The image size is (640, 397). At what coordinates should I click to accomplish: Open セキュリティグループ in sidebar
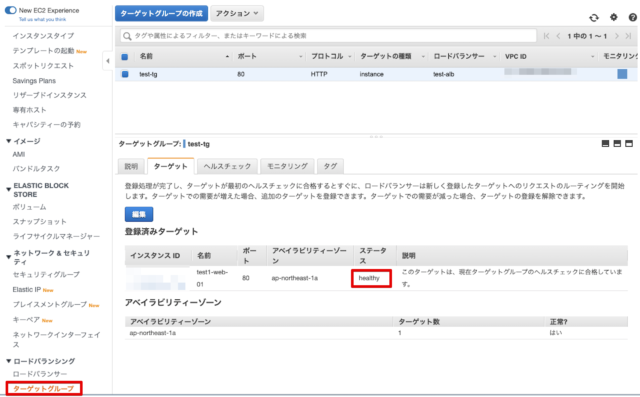pos(46,275)
